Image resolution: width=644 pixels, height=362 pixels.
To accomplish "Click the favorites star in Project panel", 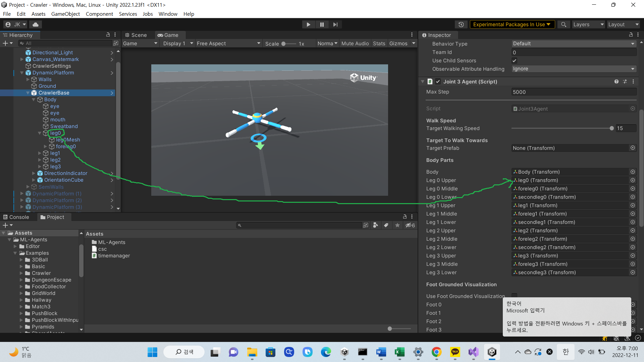I will coord(397,225).
